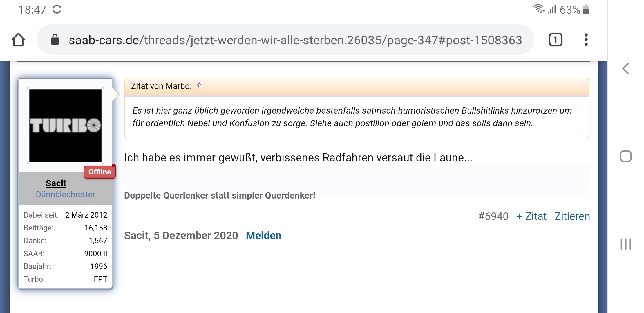
Task: Open the browser three-dot menu
Action: pyautogui.click(x=586, y=40)
